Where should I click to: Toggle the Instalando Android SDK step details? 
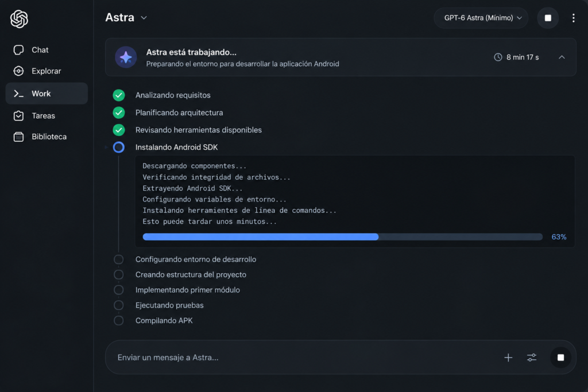click(177, 148)
